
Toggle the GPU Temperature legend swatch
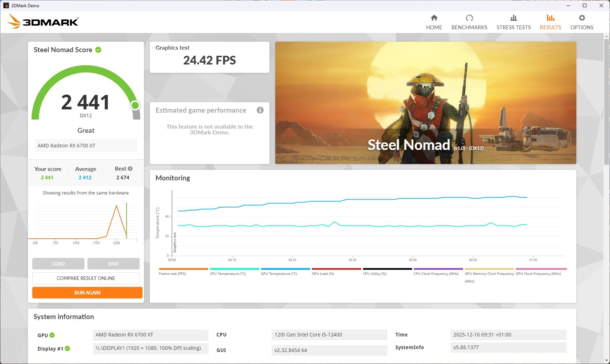285,269
